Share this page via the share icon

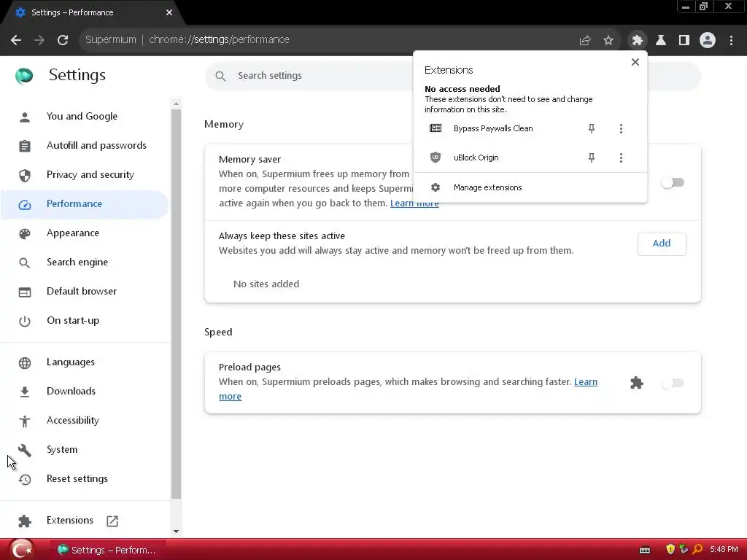[x=584, y=41]
